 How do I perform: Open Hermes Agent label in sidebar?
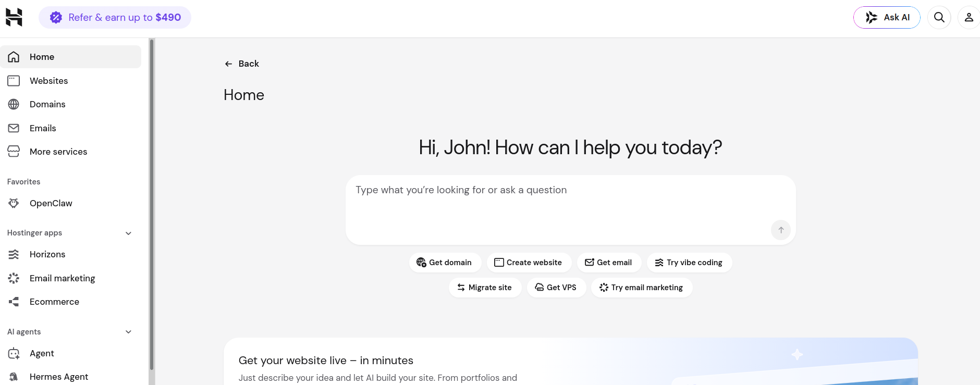[59, 377]
